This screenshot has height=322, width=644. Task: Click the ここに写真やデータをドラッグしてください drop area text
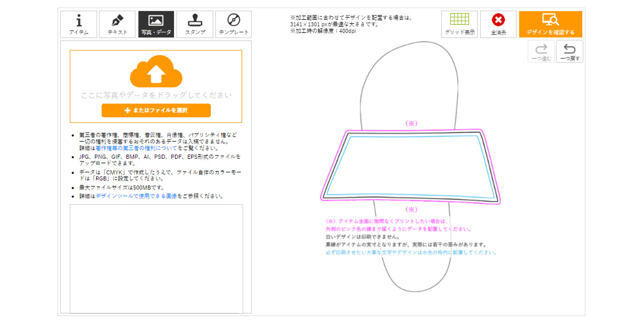click(156, 95)
